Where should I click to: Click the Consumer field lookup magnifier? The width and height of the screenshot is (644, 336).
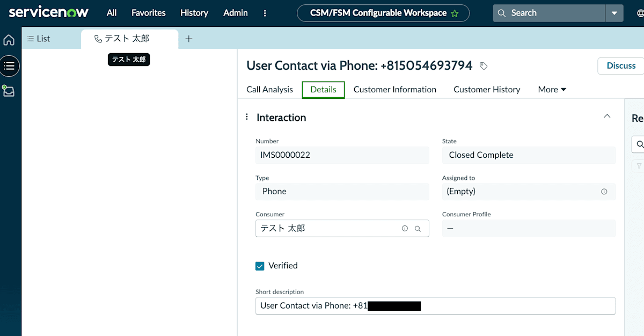click(418, 229)
